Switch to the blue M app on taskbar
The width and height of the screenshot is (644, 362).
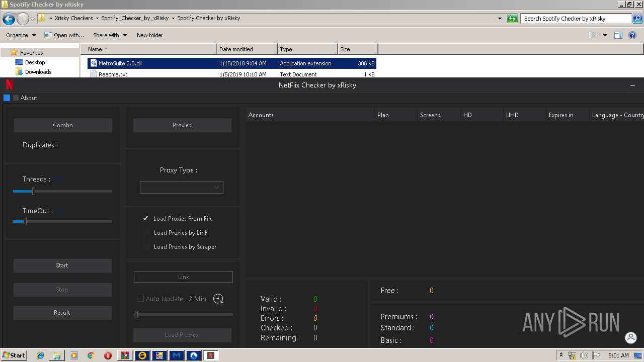click(177, 355)
